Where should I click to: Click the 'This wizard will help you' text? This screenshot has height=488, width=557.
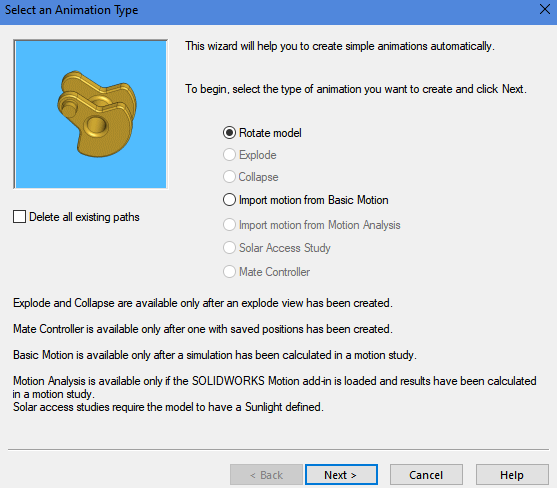(340, 46)
